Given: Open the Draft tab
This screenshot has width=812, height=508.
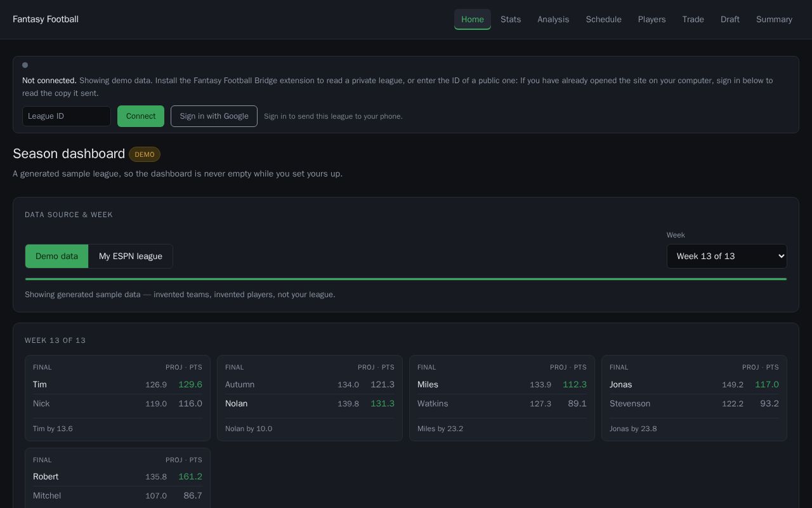Looking at the screenshot, I should coord(730,19).
